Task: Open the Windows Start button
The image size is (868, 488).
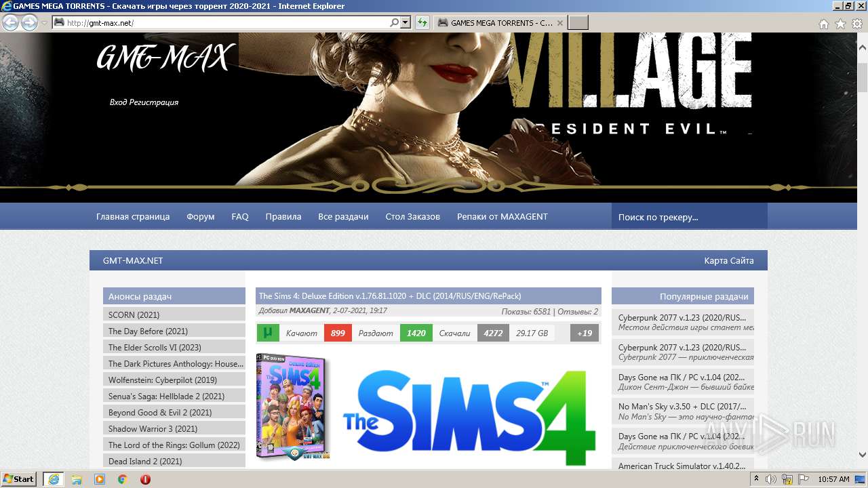Action: click(19, 479)
